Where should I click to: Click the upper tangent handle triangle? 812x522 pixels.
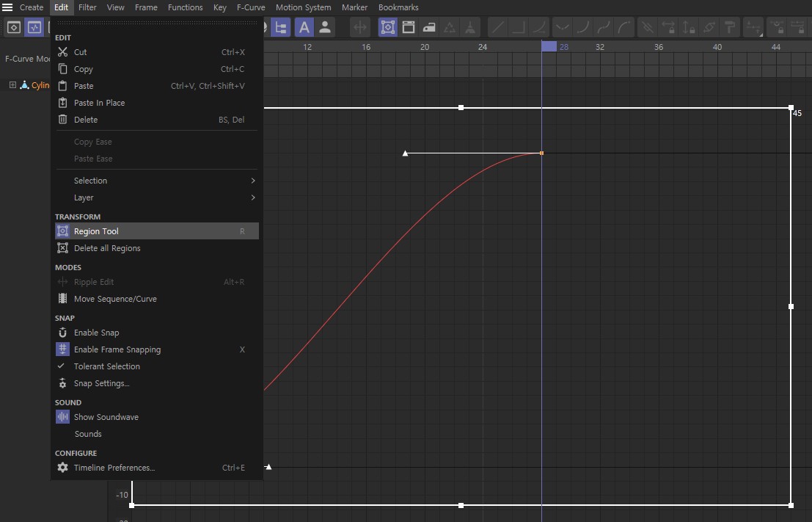coord(406,153)
